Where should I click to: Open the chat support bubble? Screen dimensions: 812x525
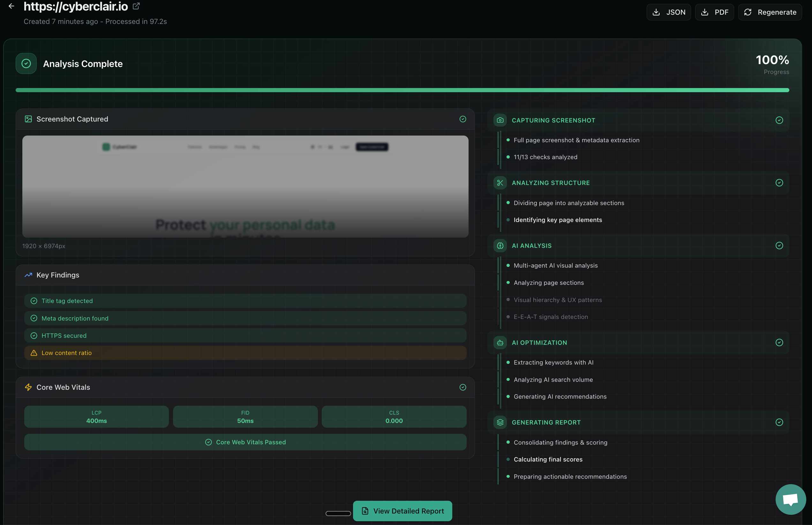(791, 499)
